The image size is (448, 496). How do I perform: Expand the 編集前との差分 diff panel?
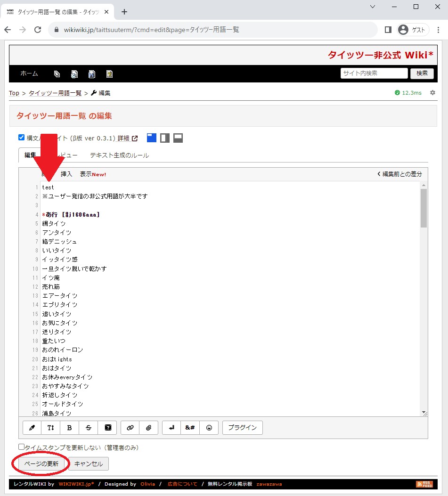click(399, 174)
